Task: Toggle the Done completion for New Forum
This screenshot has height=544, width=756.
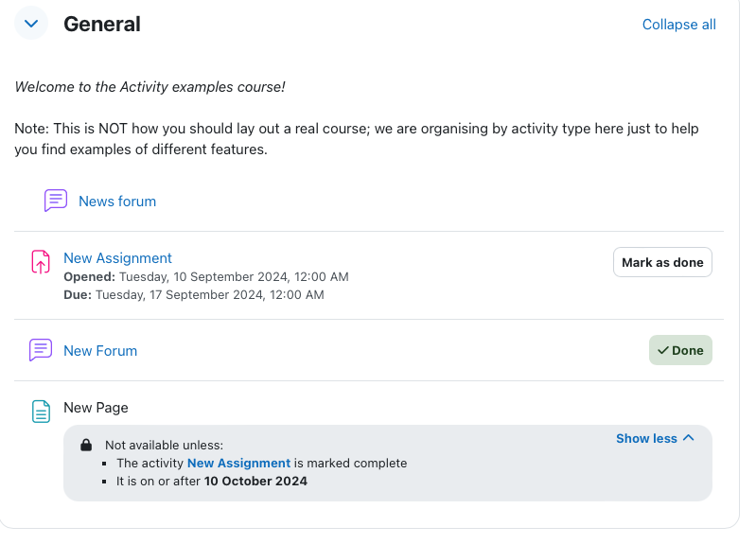Action: (x=680, y=350)
